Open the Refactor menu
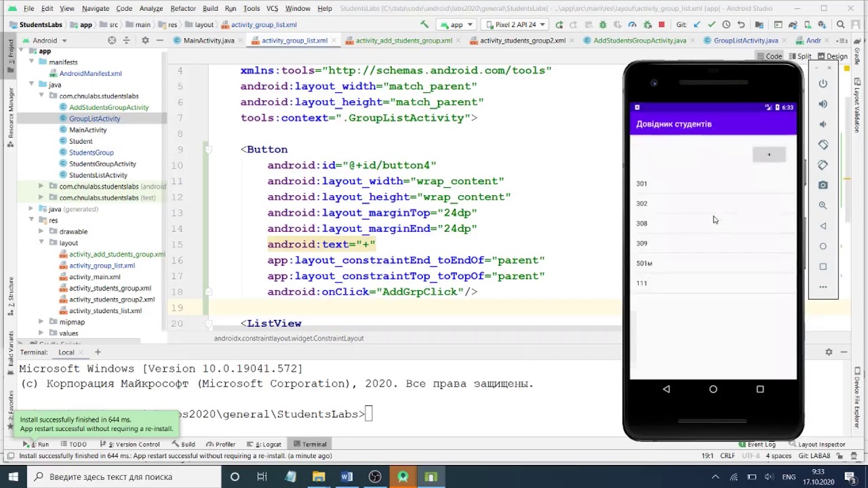The height and width of the screenshot is (488, 868). point(183,8)
